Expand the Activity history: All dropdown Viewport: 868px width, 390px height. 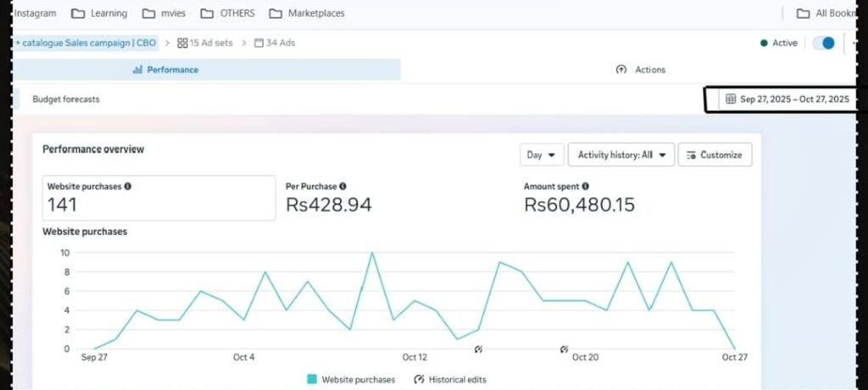[x=620, y=155]
